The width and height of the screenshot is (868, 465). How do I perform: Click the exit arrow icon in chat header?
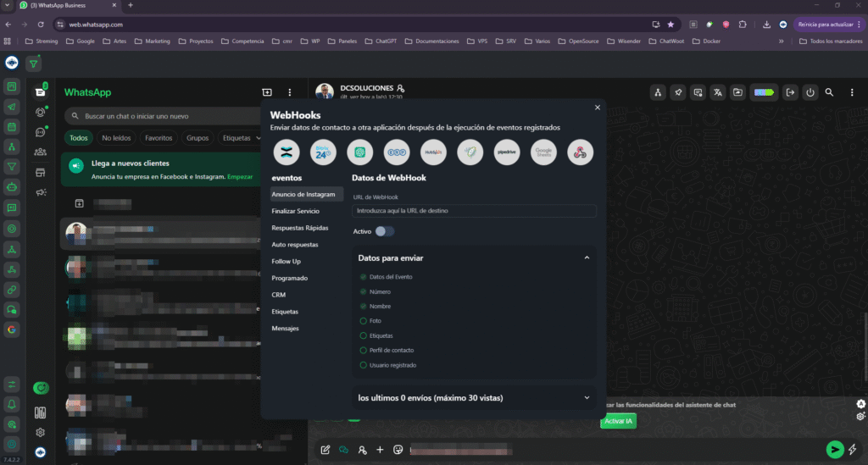point(790,93)
